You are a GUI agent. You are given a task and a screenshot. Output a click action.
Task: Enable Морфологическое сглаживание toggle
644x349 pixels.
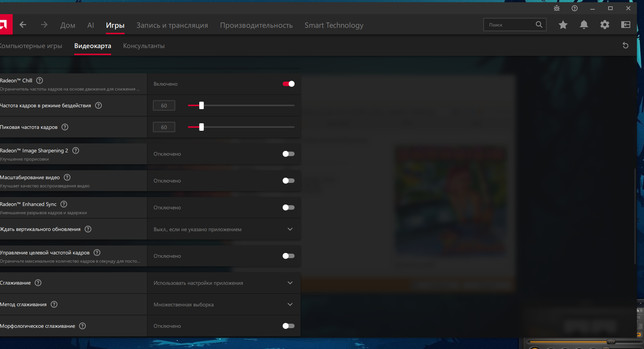coord(289,326)
